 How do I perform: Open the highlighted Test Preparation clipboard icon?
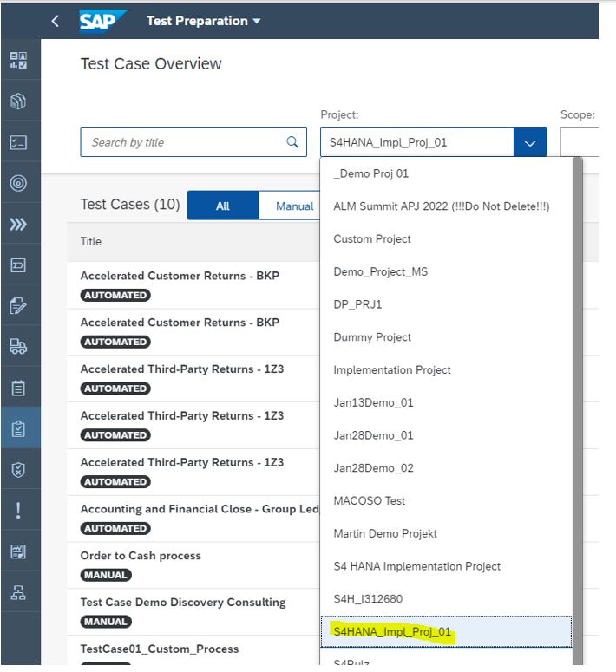18,428
